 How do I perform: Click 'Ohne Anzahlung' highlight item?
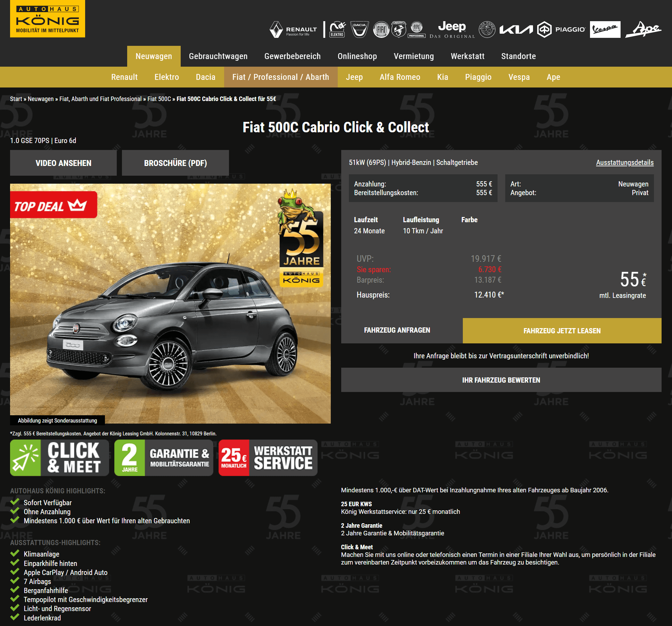(47, 512)
